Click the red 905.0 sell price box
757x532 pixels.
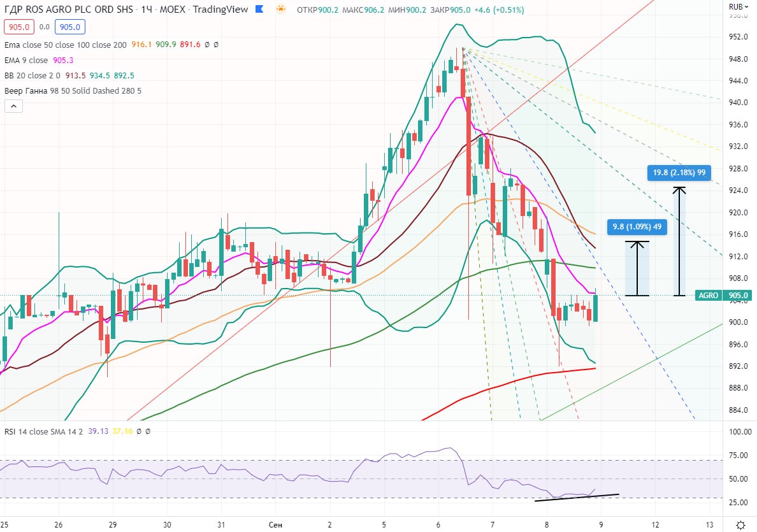click(19, 27)
